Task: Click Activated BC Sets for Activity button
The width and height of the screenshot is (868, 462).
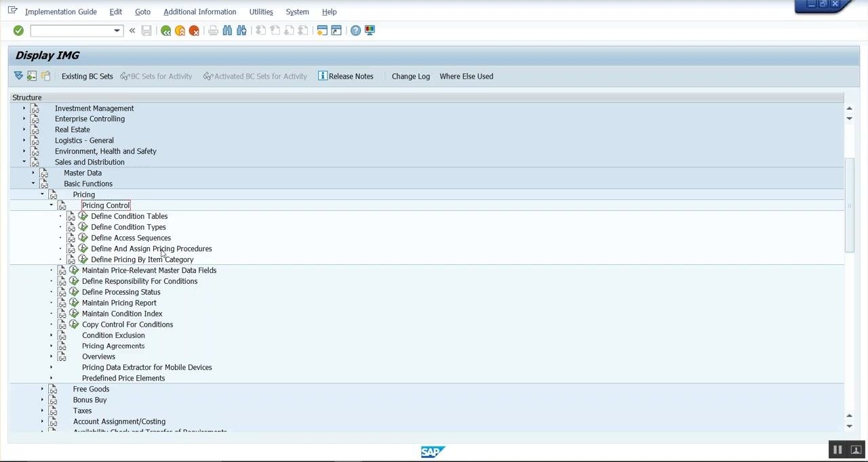Action: (x=255, y=77)
